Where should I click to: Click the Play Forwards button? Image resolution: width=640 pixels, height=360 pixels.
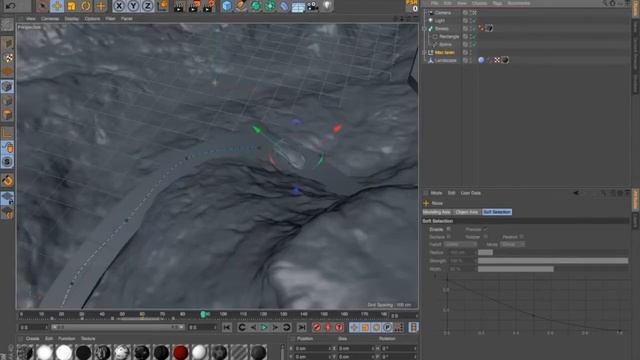point(264,327)
